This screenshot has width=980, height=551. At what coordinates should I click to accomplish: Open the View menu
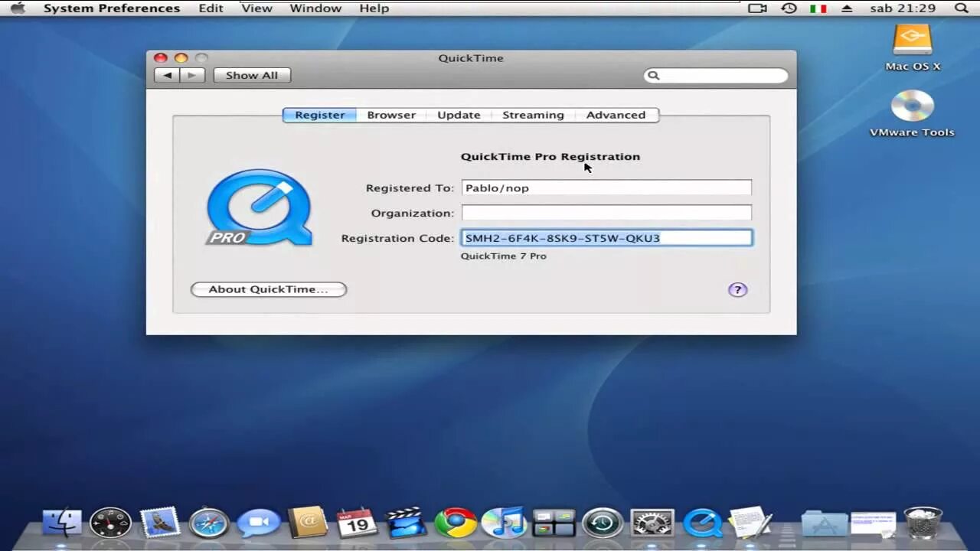(x=256, y=8)
